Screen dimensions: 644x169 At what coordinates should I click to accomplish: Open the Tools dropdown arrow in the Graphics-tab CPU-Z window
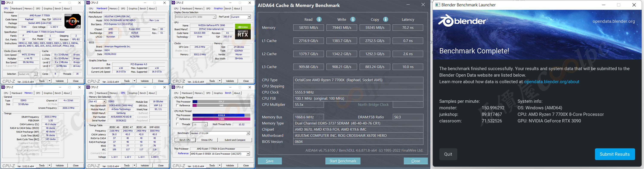point(220,81)
